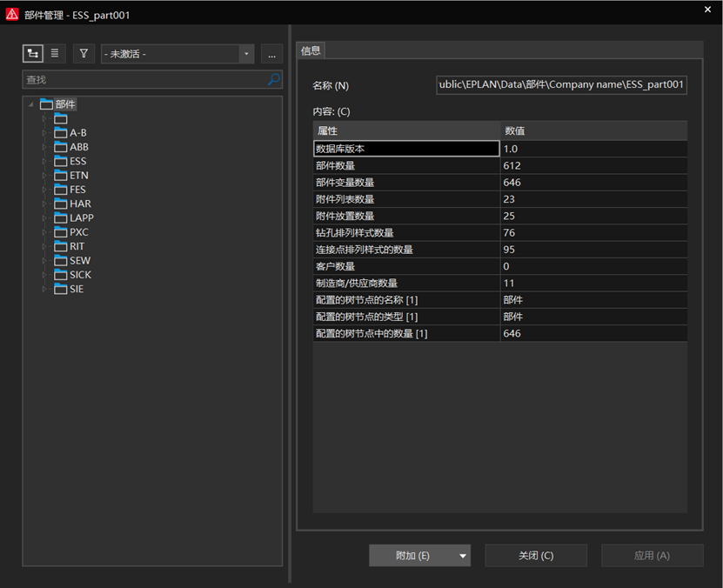Click the value 1.0 cell
The width and height of the screenshot is (723, 588).
tap(594, 149)
